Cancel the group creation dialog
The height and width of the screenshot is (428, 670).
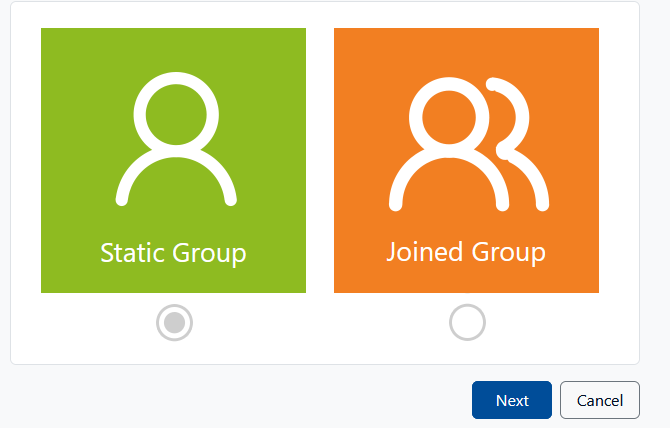coord(600,400)
